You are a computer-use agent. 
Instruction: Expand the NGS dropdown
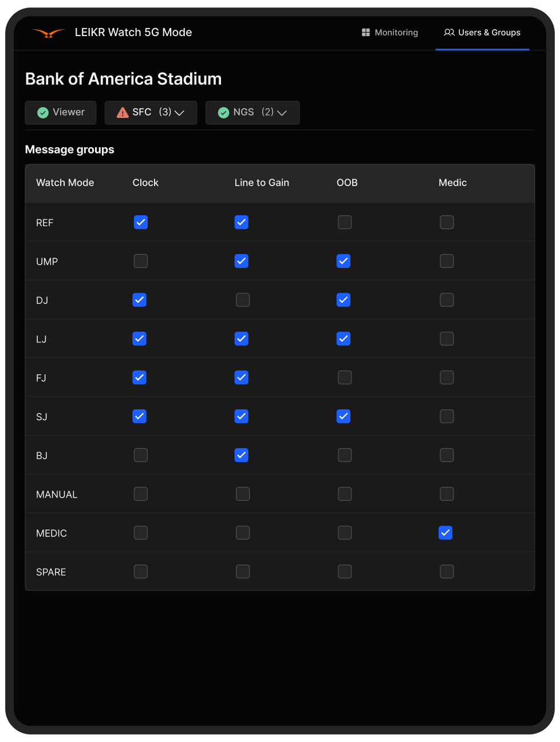283,113
